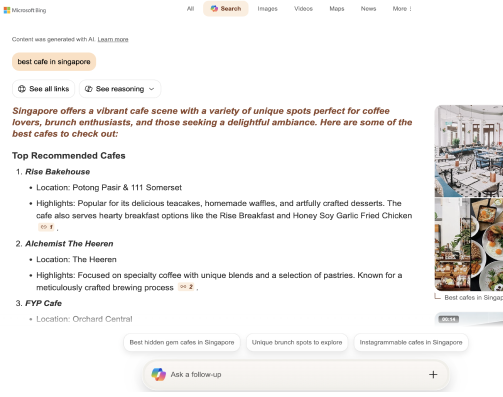Select the Copilot Search tab
Viewport: 503px width, 397px height.
click(226, 9)
